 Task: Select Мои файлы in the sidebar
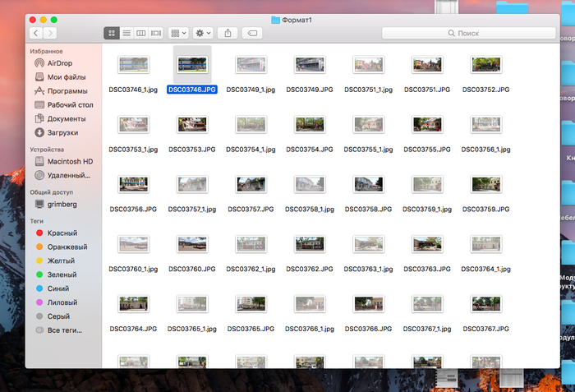point(66,77)
